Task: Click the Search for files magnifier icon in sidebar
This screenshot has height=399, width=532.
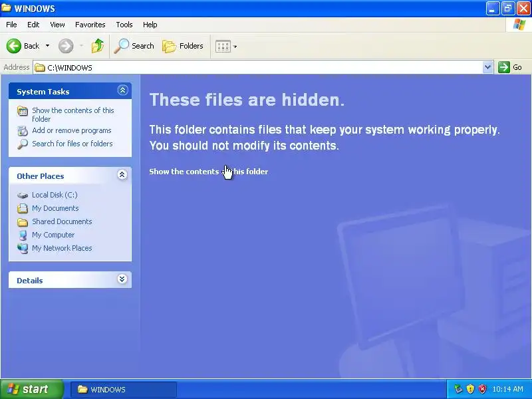Action: click(23, 144)
